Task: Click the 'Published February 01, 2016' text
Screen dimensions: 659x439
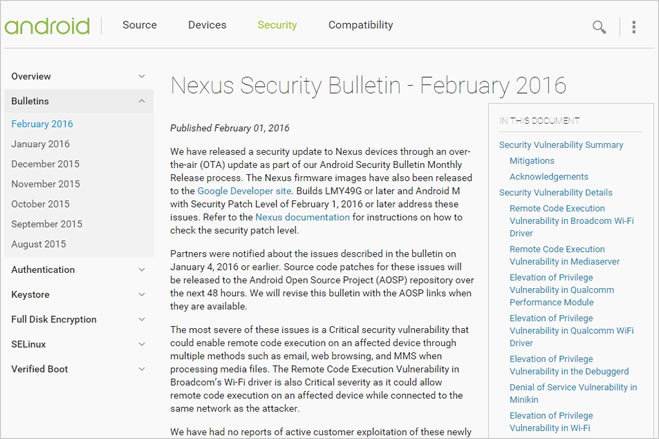Action: (x=229, y=128)
